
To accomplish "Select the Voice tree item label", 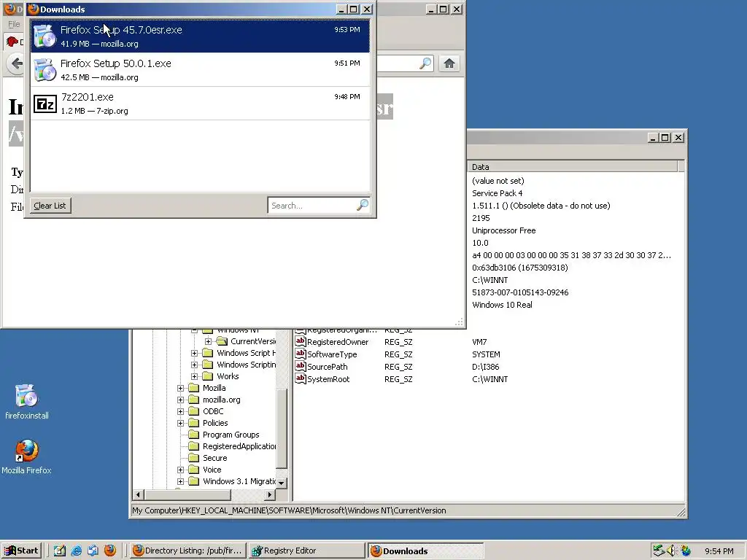I will (212, 470).
